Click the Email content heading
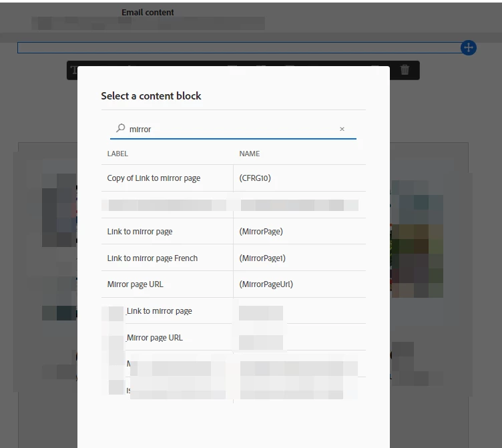The width and height of the screenshot is (502, 448). tap(148, 13)
